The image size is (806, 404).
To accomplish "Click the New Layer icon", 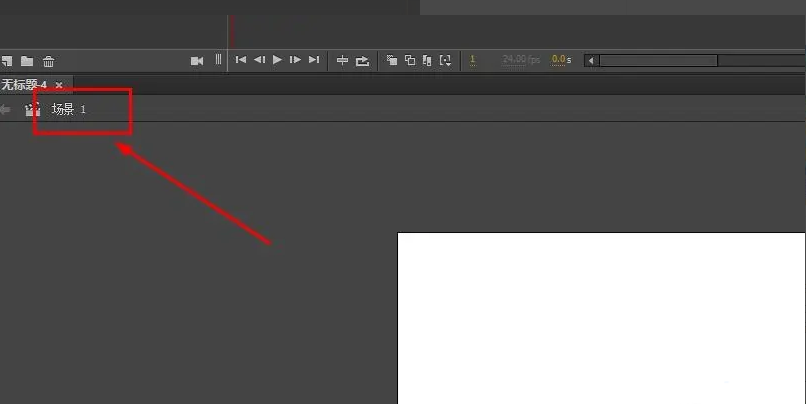I will (x=6, y=60).
